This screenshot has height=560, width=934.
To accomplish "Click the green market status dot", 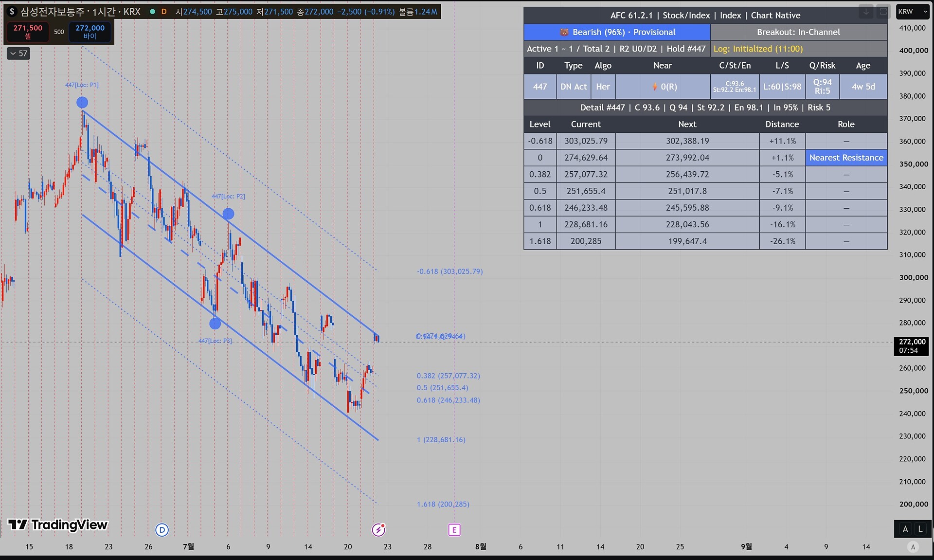I will click(x=152, y=12).
